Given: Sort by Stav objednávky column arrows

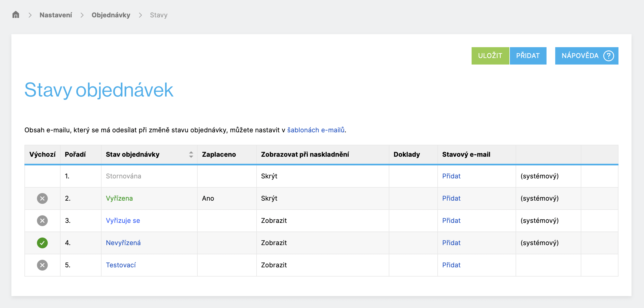Looking at the screenshot, I should (x=191, y=155).
